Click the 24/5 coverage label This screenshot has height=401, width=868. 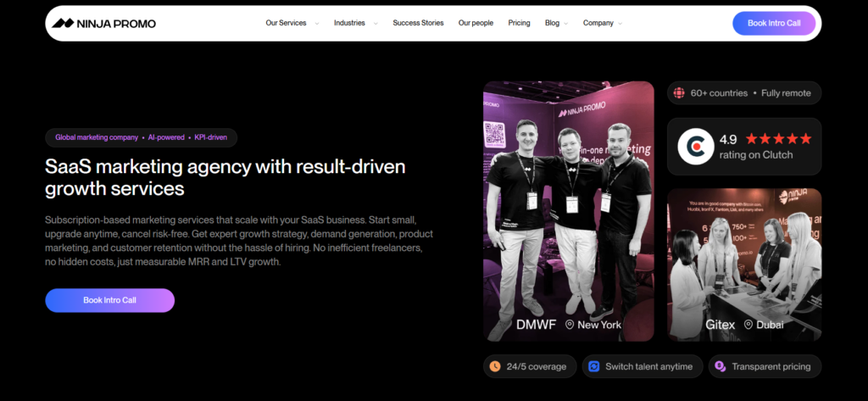click(536, 366)
